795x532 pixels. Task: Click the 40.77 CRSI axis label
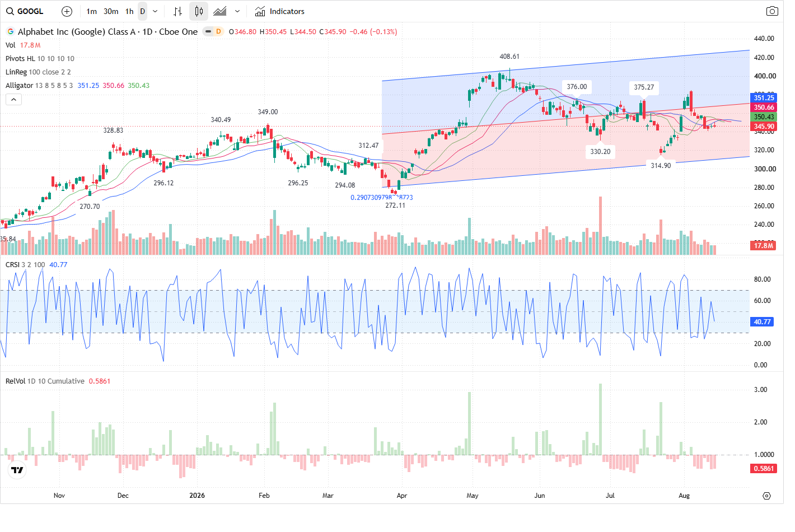tap(763, 322)
